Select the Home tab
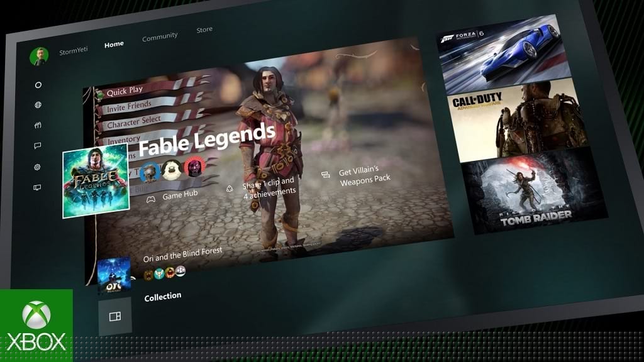Viewport: 644px width, 362px height. tap(114, 45)
